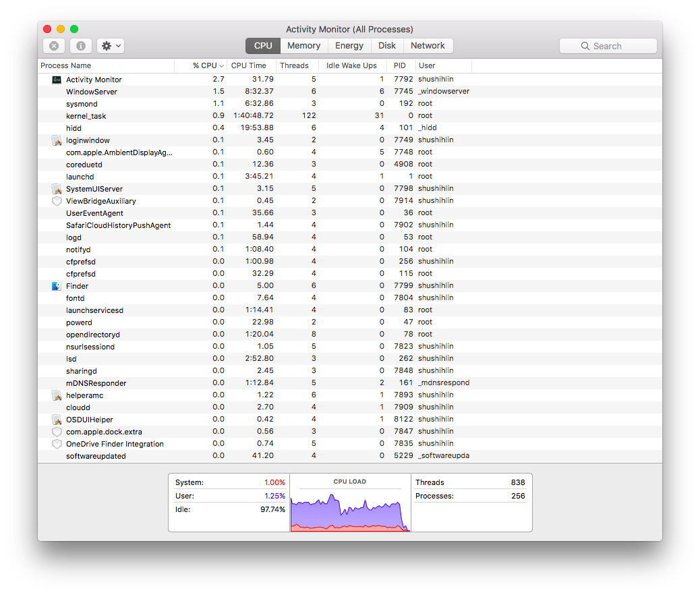Select the logd process row
Image resolution: width=700 pixels, height=595 pixels.
(349, 237)
